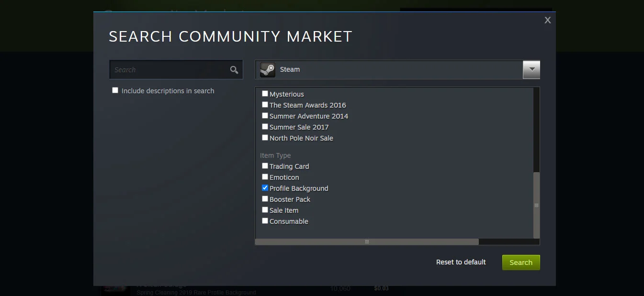Click the horizontal scrollbar thumb of filter list
Screen dimensions: 644x296
[367, 241]
